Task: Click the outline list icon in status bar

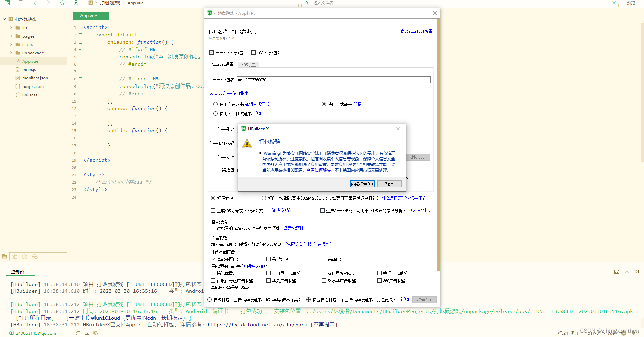Action: point(78,333)
